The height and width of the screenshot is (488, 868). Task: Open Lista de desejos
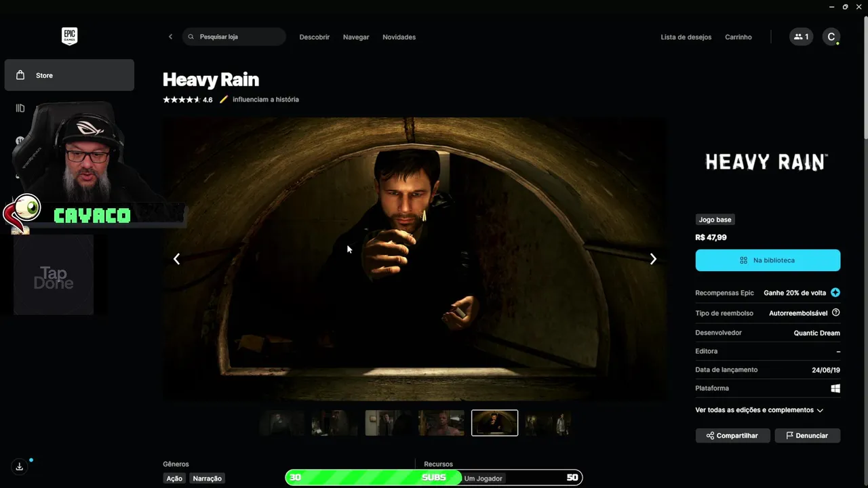tap(686, 37)
